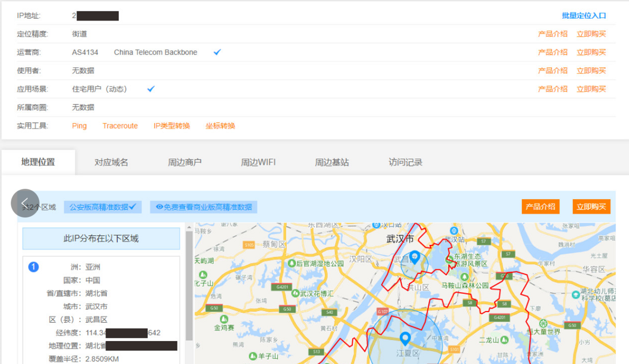
Task: Click the blue map pin in 武昌区
Action: (x=415, y=257)
